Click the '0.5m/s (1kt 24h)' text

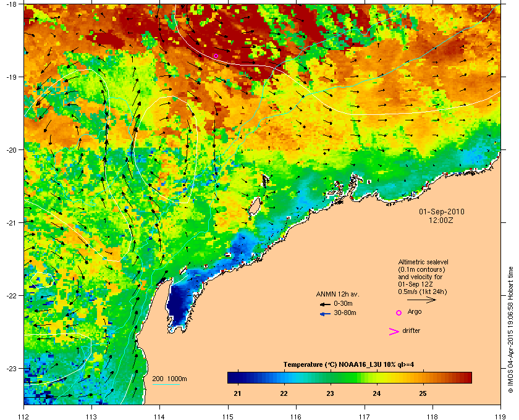(423, 292)
